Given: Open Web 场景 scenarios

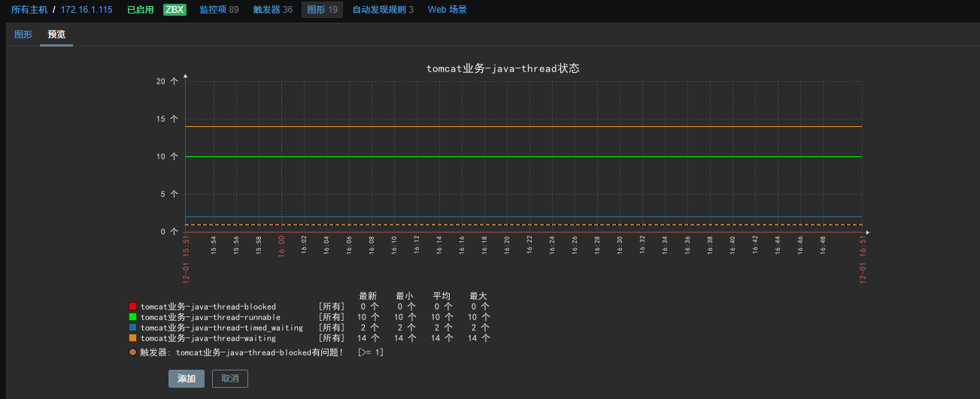Looking at the screenshot, I should point(447,10).
